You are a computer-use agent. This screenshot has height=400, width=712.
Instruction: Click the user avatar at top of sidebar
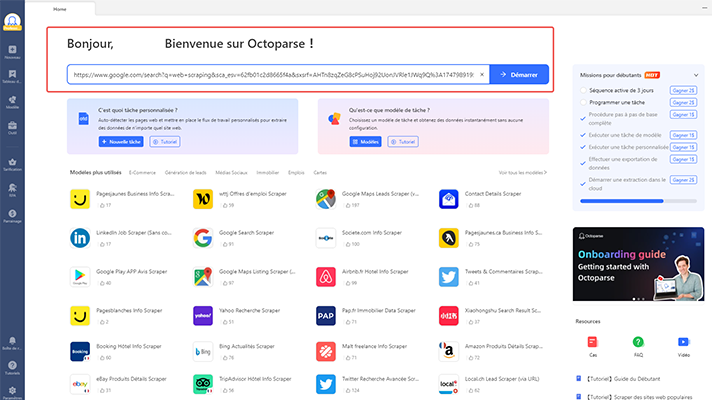click(12, 21)
